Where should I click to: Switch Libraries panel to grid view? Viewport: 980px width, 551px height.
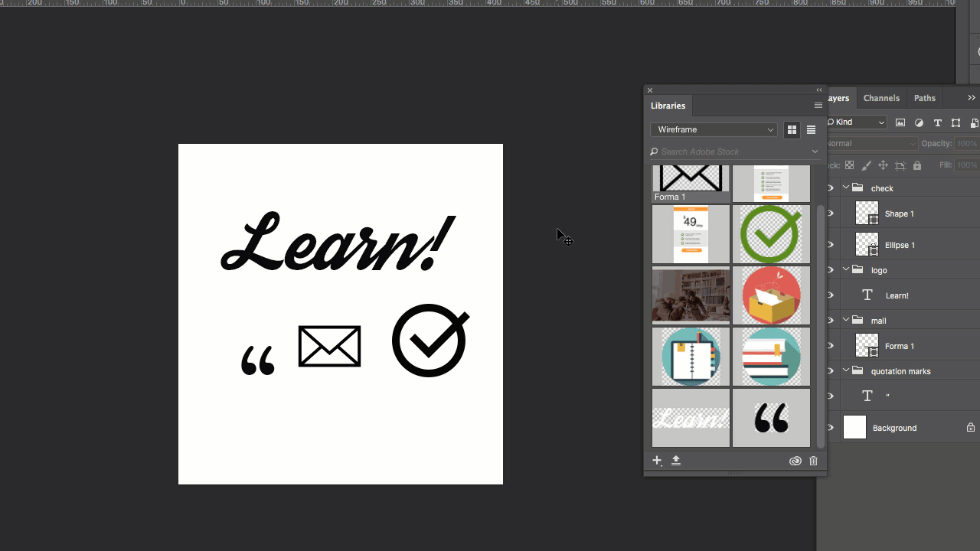point(792,130)
